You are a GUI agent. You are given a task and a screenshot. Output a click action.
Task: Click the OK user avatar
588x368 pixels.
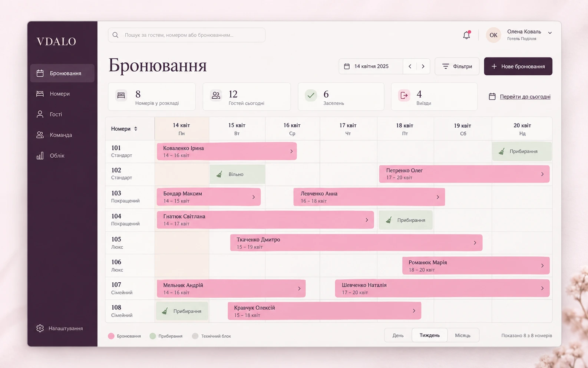493,35
